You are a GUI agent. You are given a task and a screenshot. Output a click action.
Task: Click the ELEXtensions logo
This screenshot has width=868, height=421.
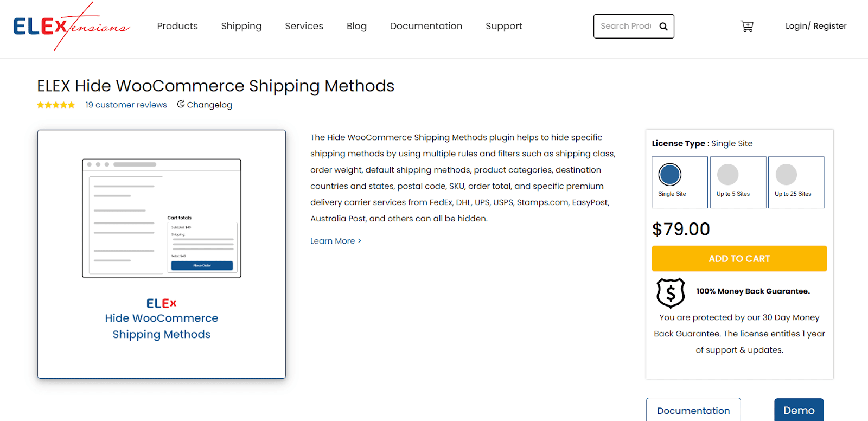72,26
